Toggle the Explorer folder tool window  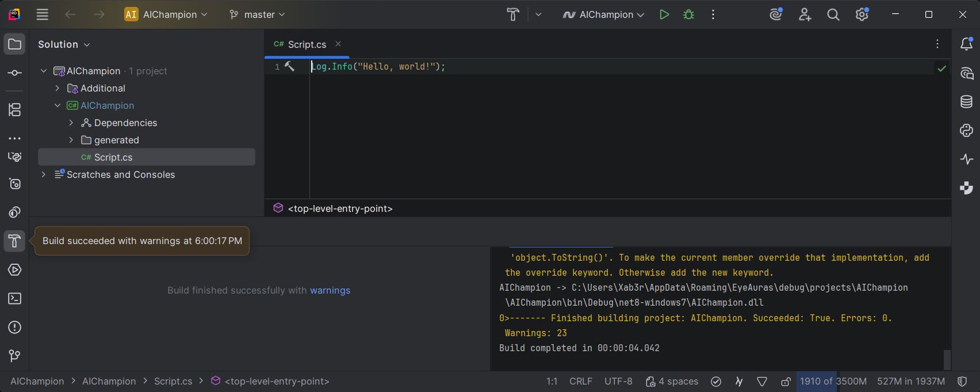pos(15,44)
